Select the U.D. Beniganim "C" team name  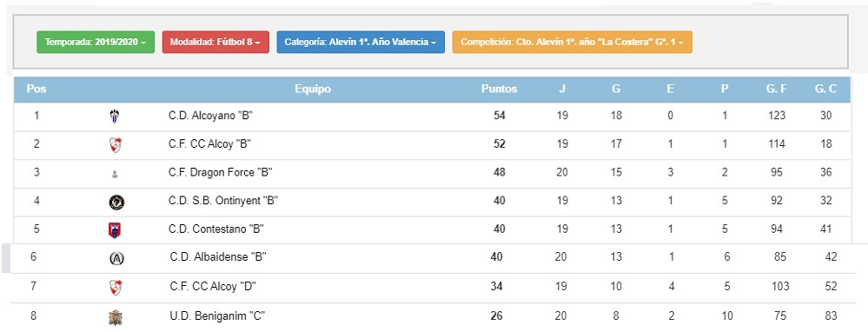tap(217, 316)
